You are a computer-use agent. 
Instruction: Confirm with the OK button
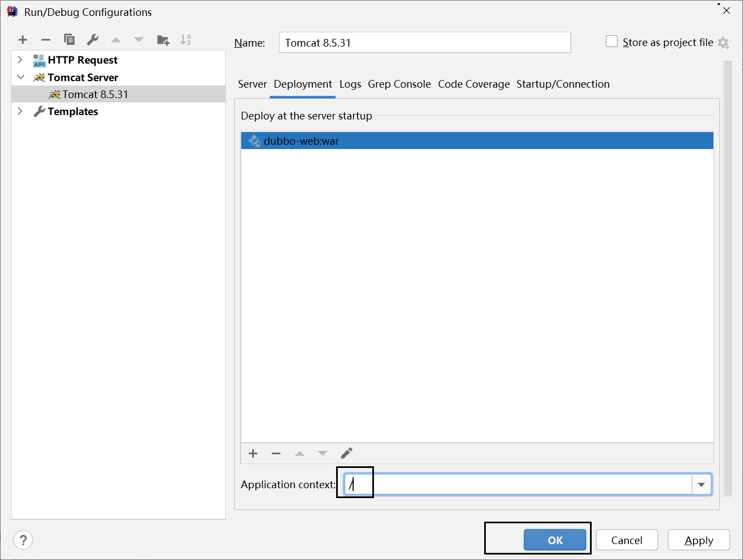click(555, 540)
